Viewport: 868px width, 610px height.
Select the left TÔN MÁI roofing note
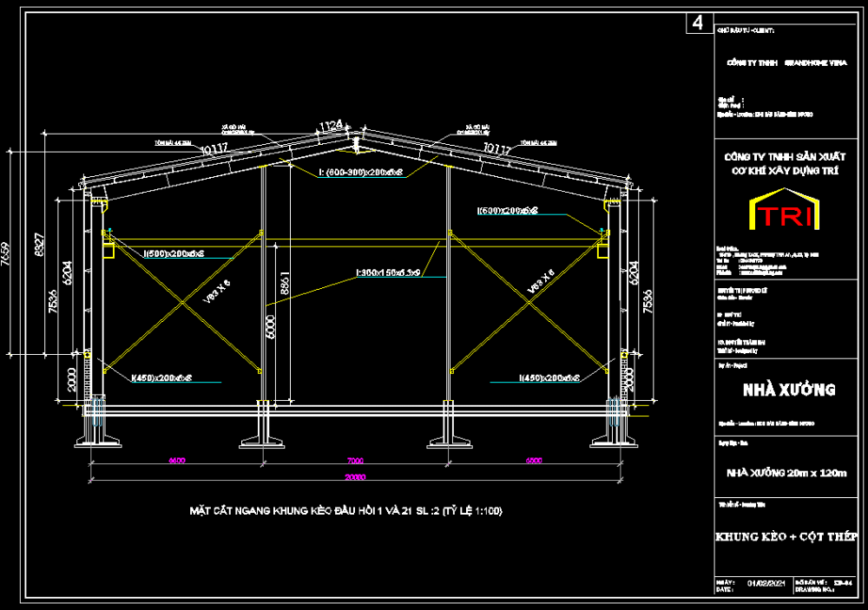[173, 143]
